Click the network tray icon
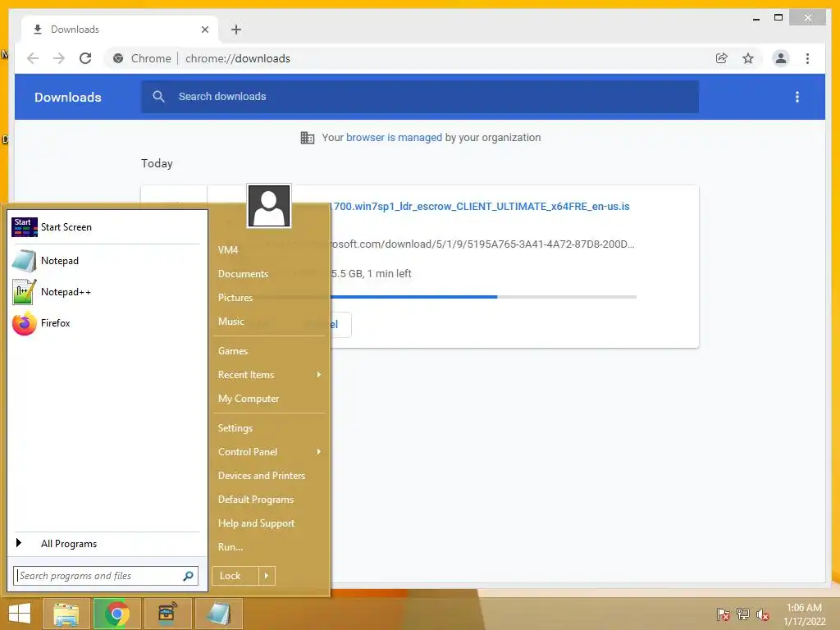Viewport: 840px width, 630px height. (x=743, y=614)
